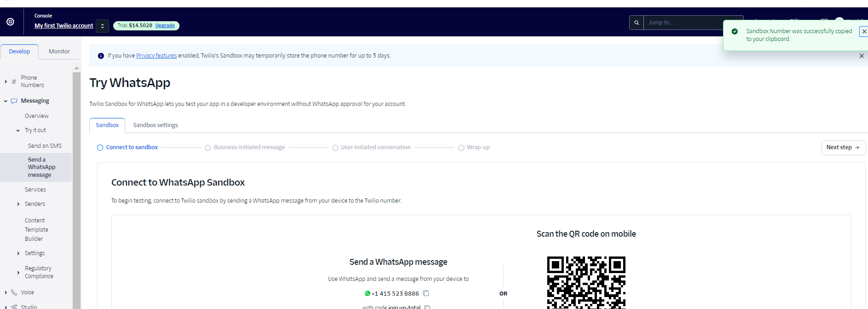Switch to the Monitor tab
Screen dimensions: 868x309
59,52
